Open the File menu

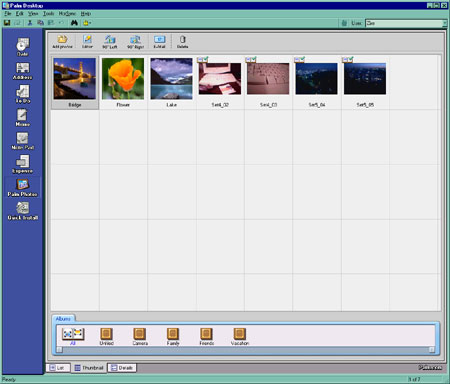(8, 13)
